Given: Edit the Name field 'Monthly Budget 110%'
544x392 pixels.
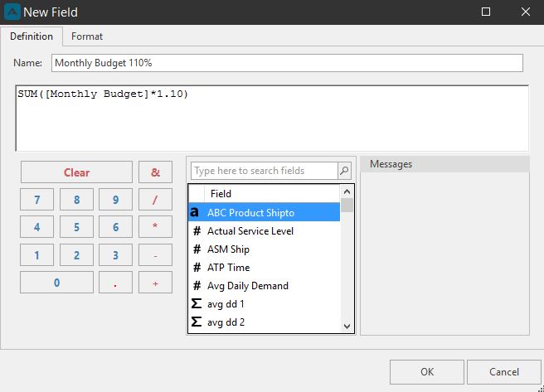Looking at the screenshot, I should (287, 63).
